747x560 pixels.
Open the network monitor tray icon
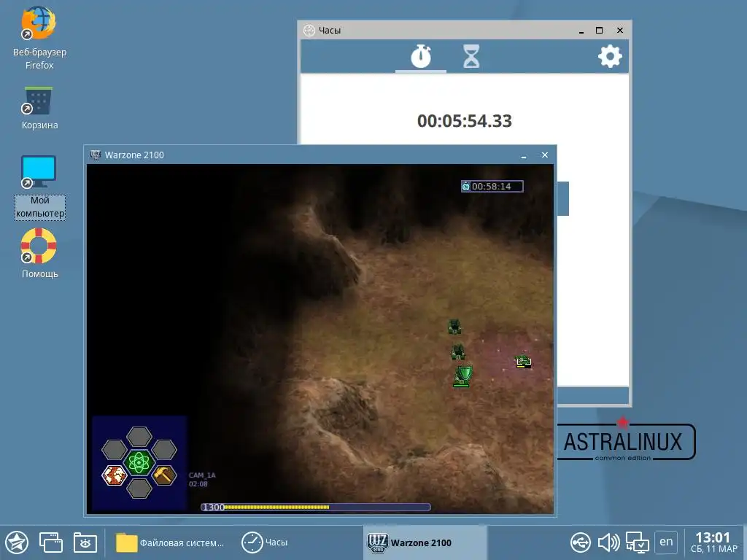click(x=637, y=542)
